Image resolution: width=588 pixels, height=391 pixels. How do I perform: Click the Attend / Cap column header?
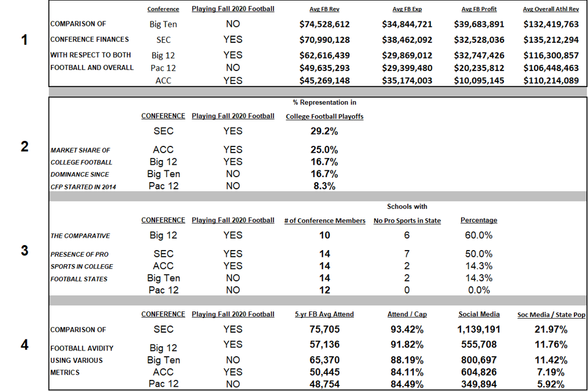[x=407, y=314]
